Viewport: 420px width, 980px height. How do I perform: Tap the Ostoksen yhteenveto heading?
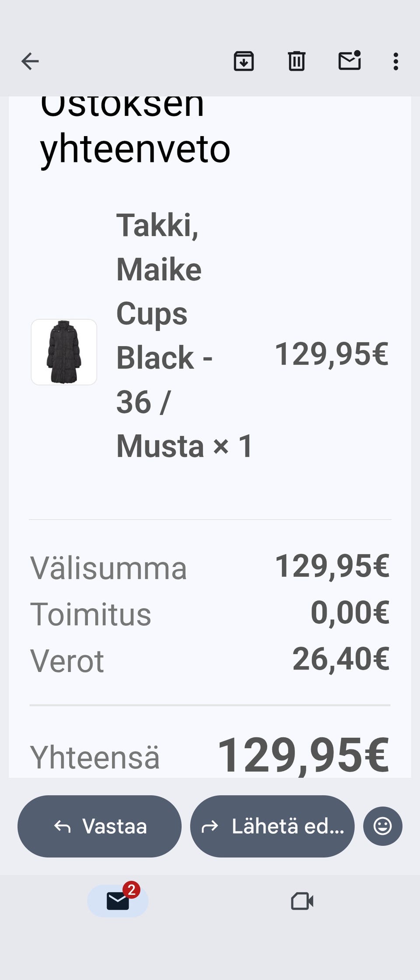coord(135,131)
